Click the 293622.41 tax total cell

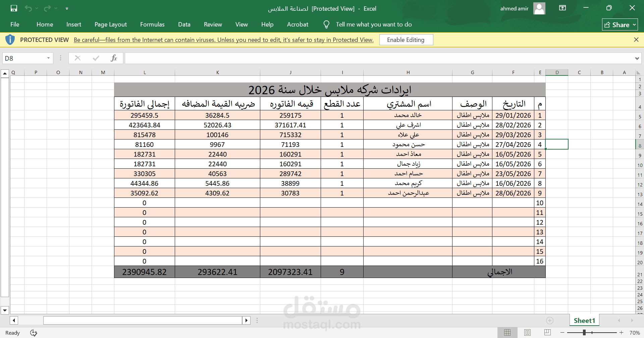pos(217,272)
